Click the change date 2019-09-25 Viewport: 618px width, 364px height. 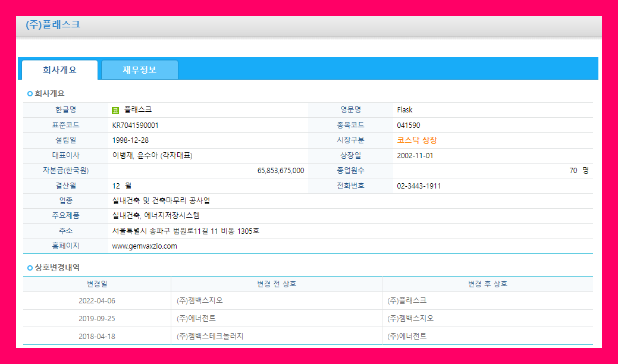click(x=97, y=319)
